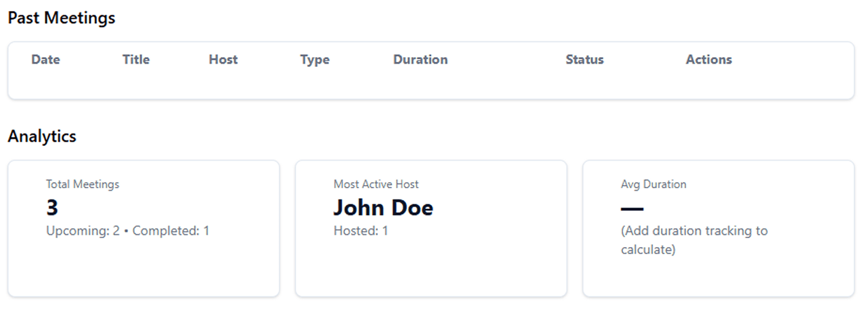
Task: Click the Total Meetings label
Action: click(x=83, y=184)
